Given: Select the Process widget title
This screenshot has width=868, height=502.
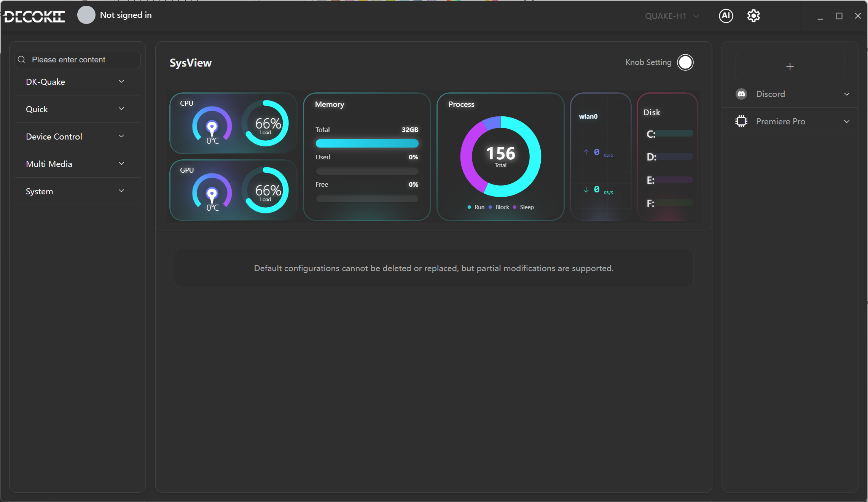Looking at the screenshot, I should [461, 104].
